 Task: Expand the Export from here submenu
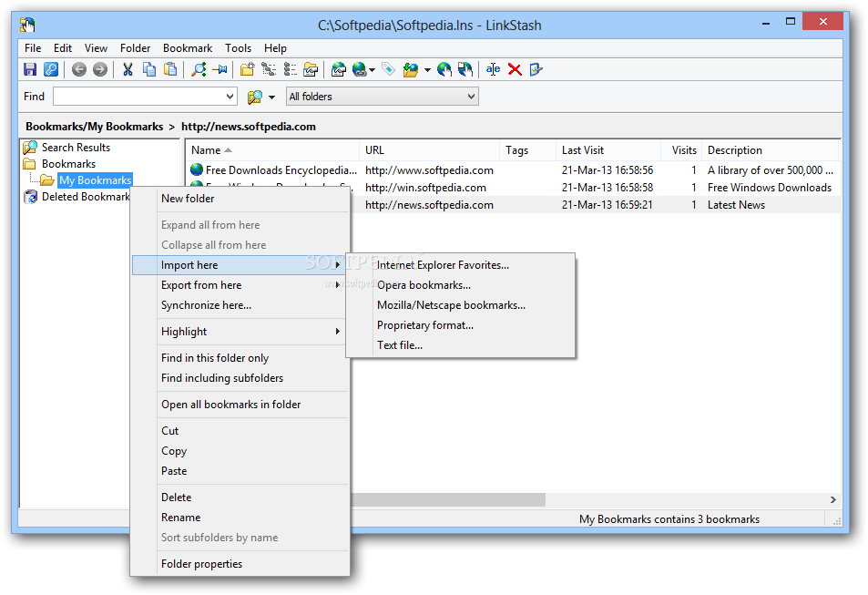(240, 285)
